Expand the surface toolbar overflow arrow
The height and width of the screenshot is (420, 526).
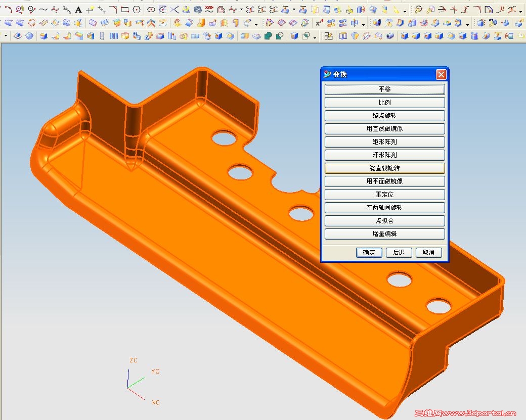[x=256, y=24]
